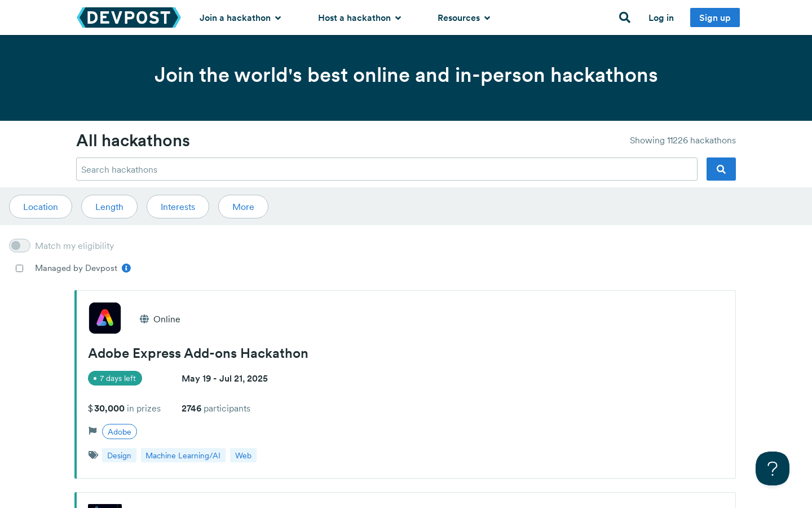
Task: Click the info icon beside Managed by Devpost
Action: coord(126,268)
